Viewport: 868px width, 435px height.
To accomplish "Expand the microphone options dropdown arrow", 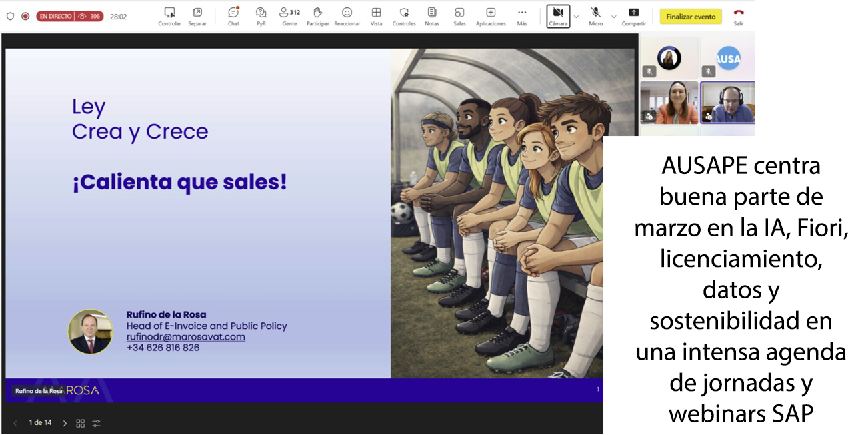I will 614,16.
